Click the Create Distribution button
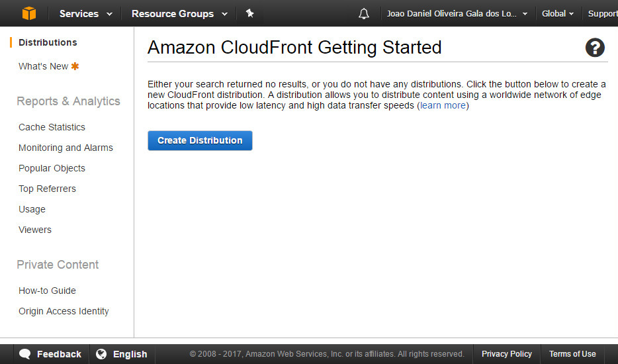Image resolution: width=618 pixels, height=364 pixels. coord(200,140)
